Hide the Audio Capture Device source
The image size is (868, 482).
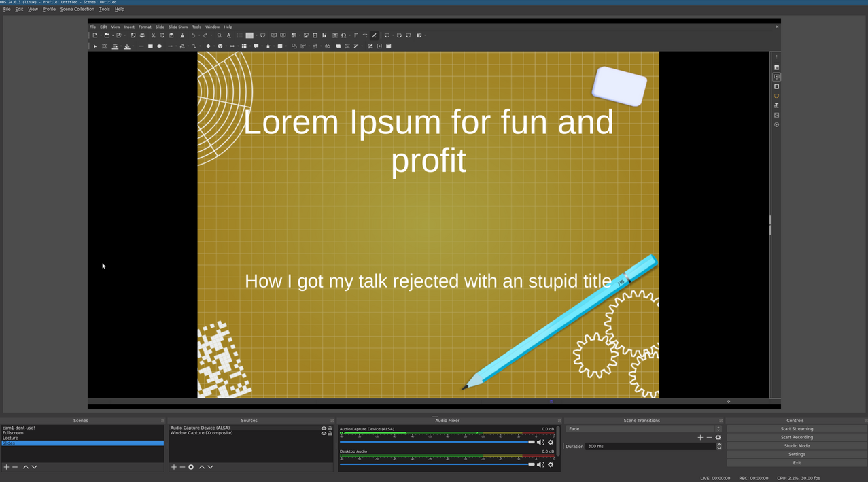[324, 428]
